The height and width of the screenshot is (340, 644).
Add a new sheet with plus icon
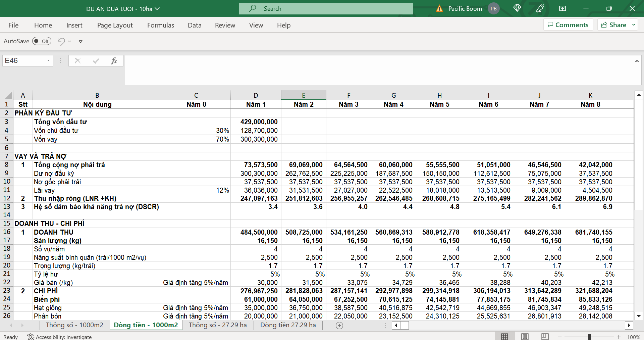(x=339, y=325)
